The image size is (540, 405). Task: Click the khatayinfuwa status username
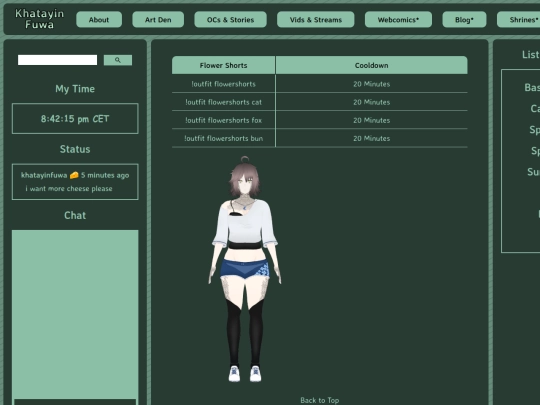pyautogui.click(x=44, y=175)
